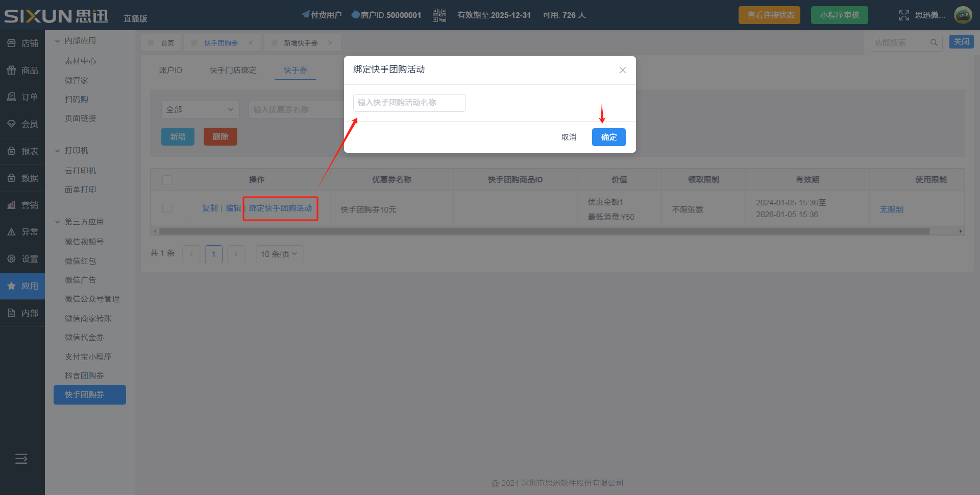980x495 pixels.
Task: Confirm the dialog with 确定
Action: [609, 137]
